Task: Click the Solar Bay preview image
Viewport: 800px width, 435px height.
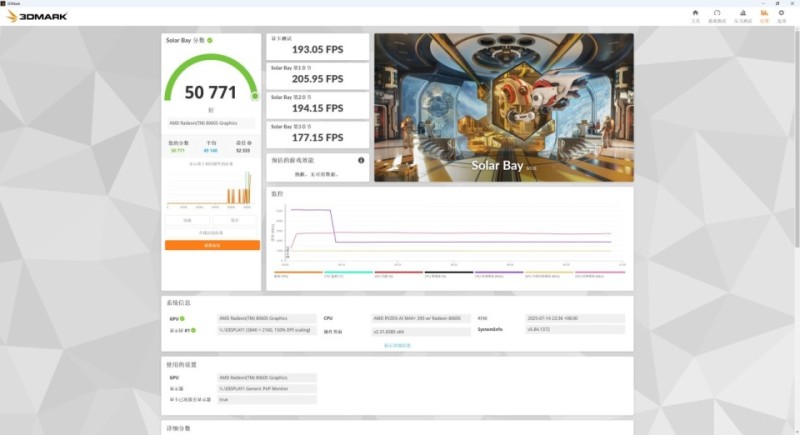Action: point(503,107)
